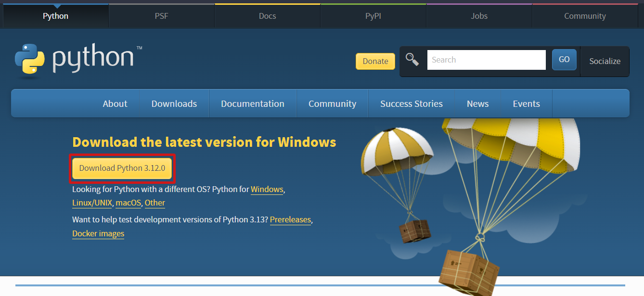644x296 pixels.
Task: Open the About menu
Action: (x=115, y=103)
